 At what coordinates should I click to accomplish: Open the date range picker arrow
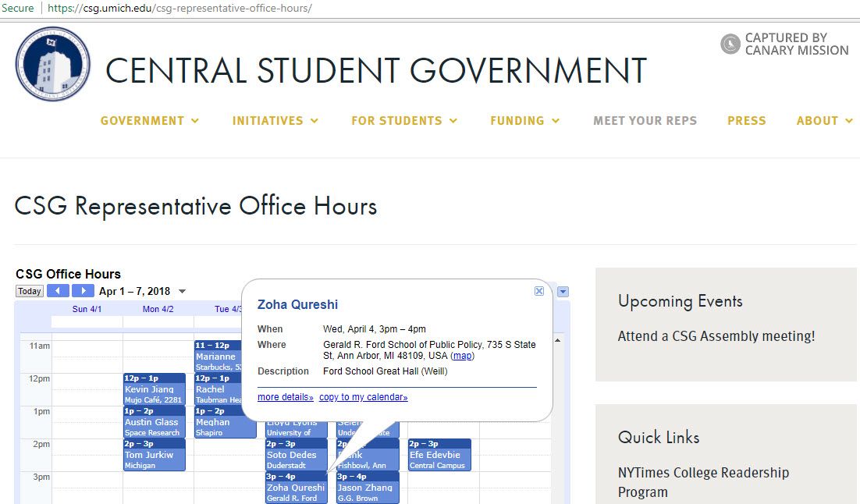click(183, 292)
